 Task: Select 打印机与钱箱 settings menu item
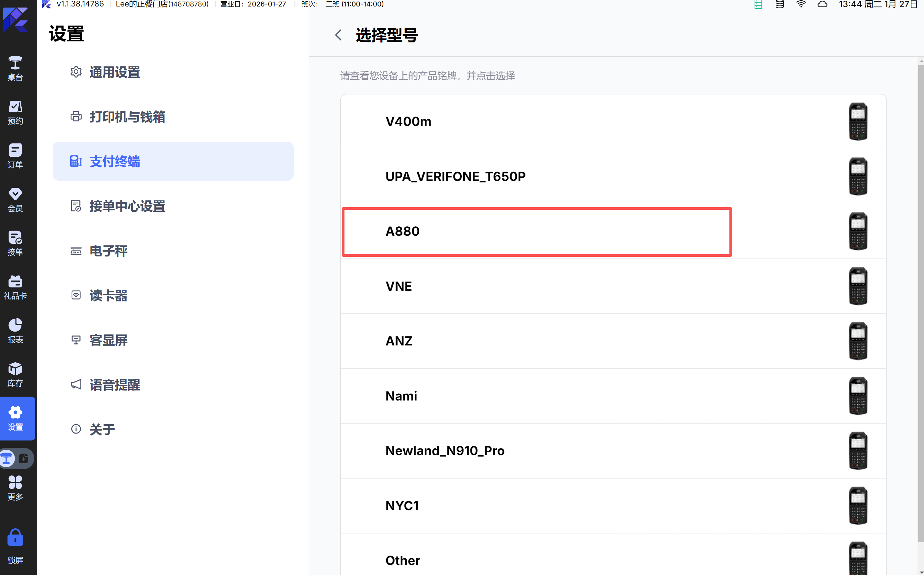tap(127, 117)
